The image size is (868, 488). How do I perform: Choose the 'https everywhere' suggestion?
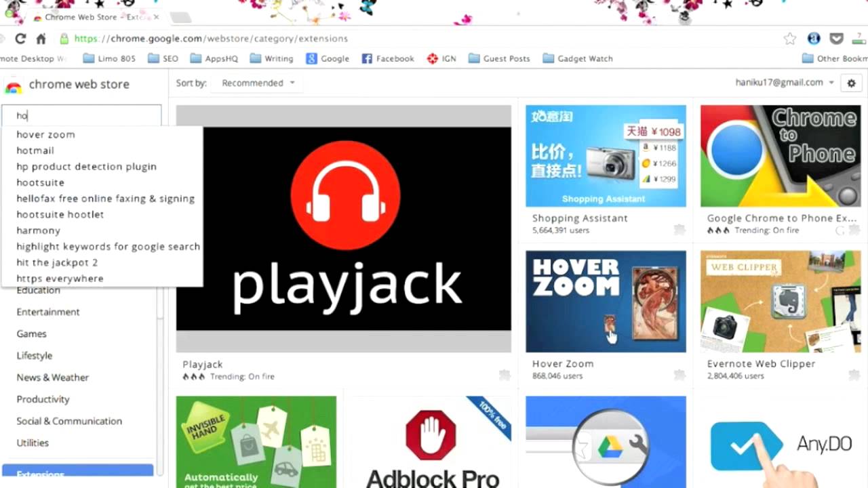pyautogui.click(x=102, y=279)
